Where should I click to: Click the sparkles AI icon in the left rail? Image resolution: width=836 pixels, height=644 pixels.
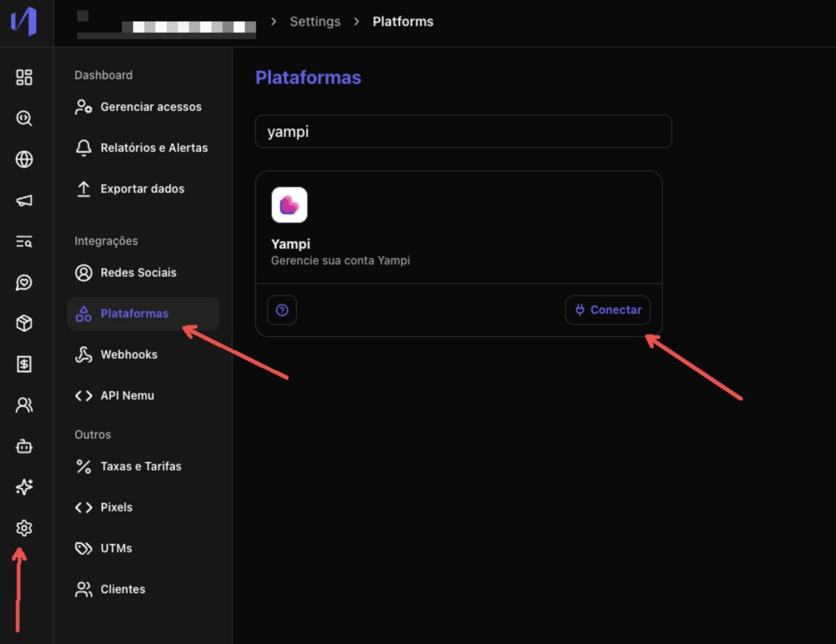pyautogui.click(x=24, y=487)
